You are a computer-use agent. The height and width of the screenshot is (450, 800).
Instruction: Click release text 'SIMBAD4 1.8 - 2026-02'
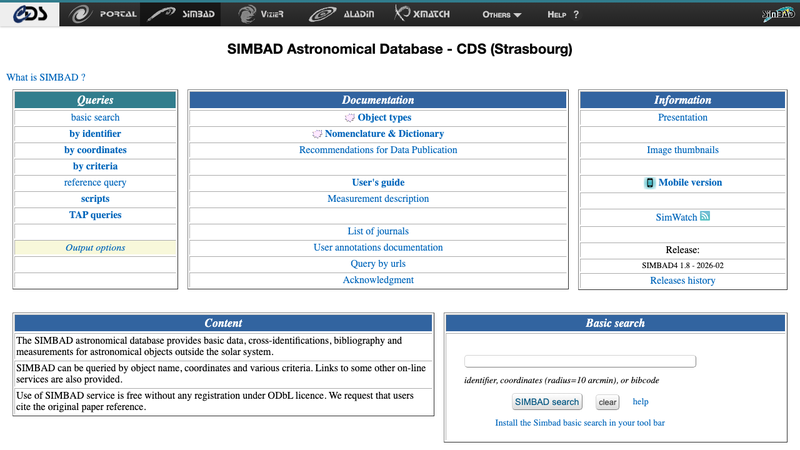coord(683,265)
